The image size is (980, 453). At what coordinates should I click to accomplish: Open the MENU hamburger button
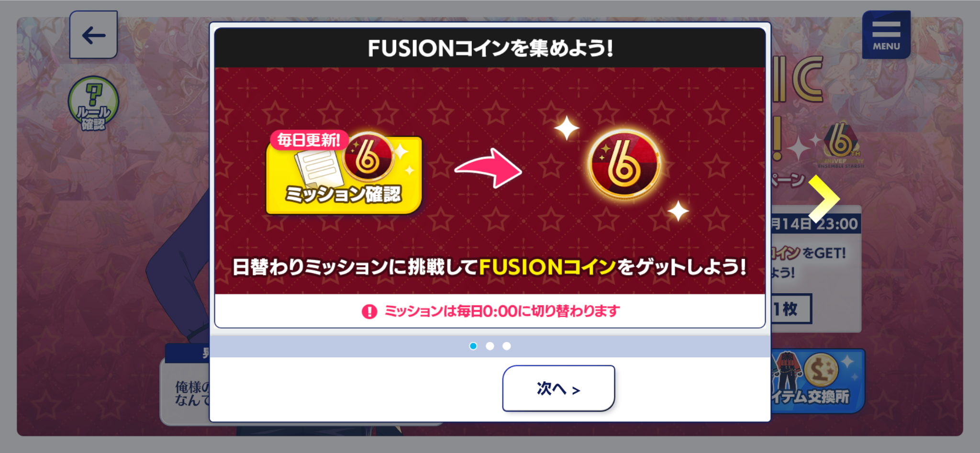tap(886, 35)
